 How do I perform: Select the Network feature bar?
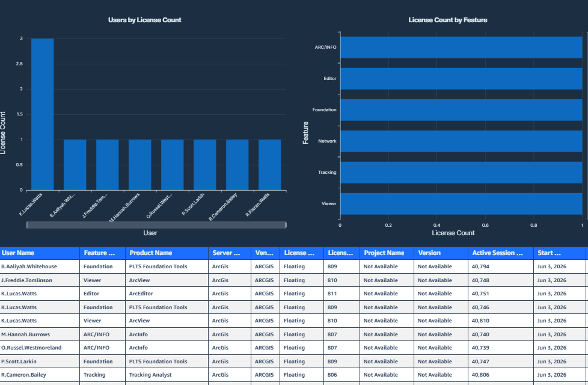(x=461, y=141)
